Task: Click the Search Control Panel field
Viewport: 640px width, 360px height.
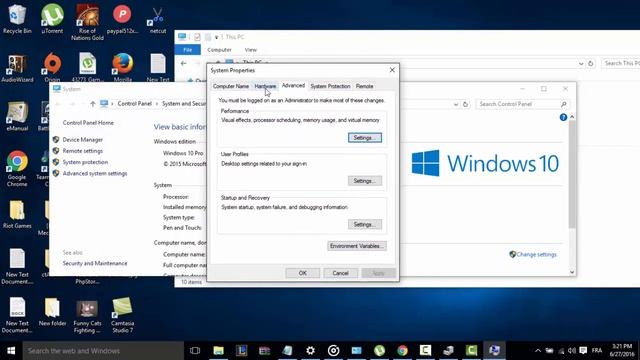Action: (x=522, y=104)
